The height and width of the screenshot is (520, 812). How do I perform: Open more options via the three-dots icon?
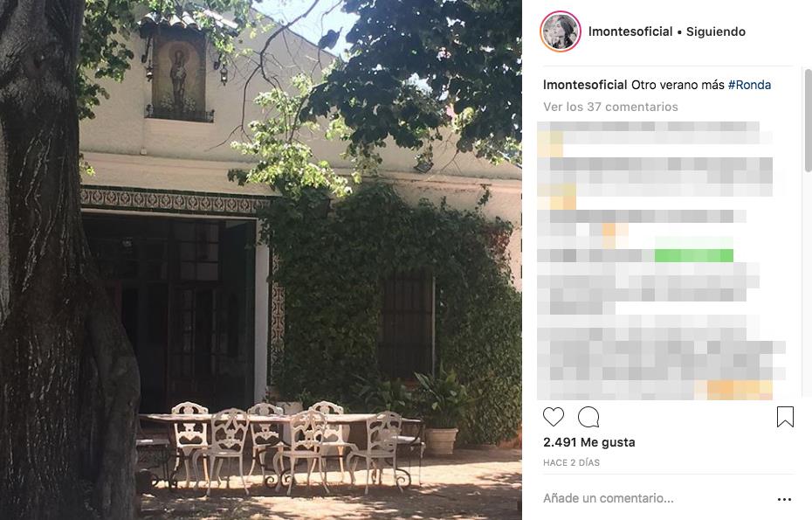click(785, 499)
